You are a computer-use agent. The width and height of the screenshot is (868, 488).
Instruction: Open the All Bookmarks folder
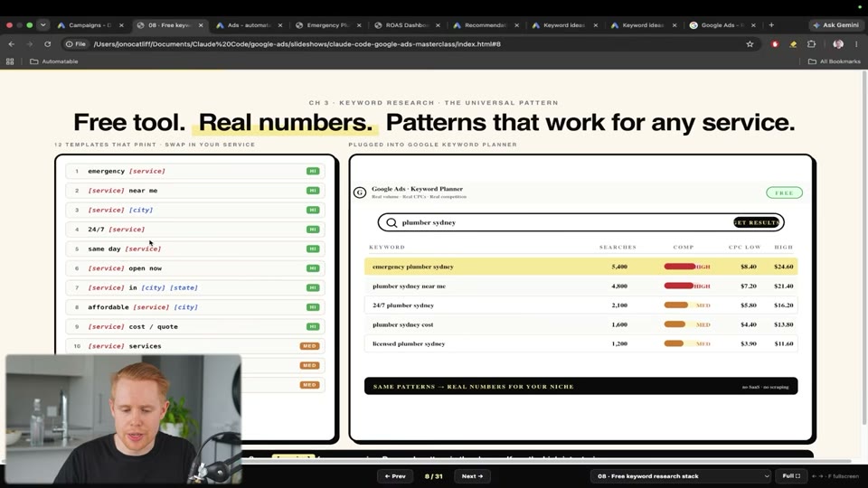[x=835, y=61]
